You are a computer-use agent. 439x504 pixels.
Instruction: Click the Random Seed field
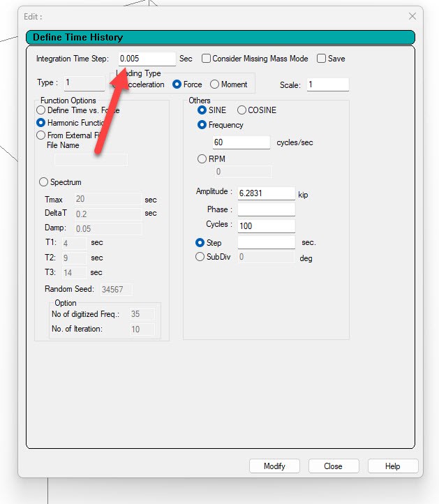coord(116,290)
